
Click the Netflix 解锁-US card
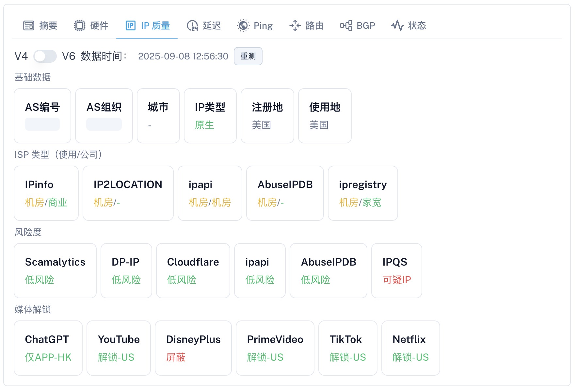click(x=410, y=348)
